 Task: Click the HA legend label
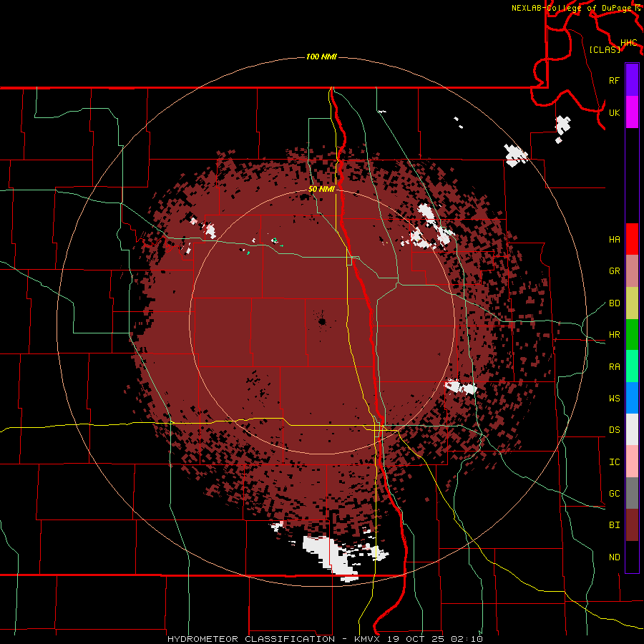[x=614, y=240]
